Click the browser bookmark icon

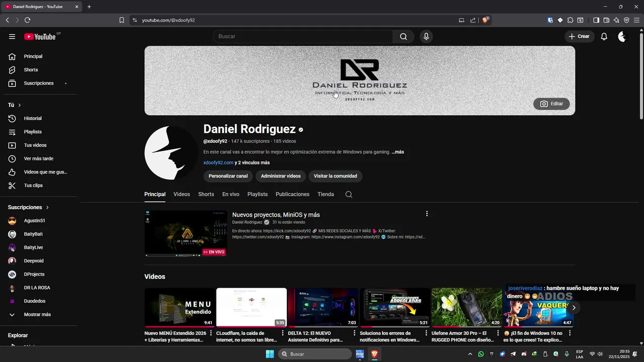[122, 20]
